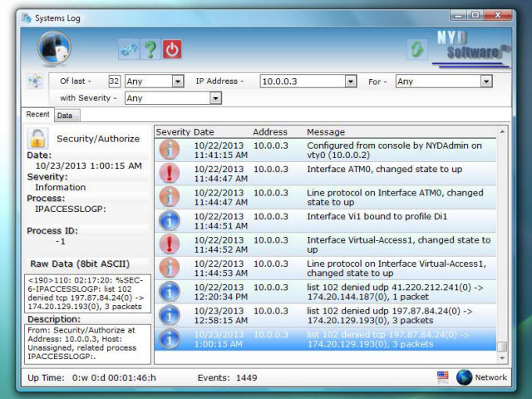Open help with the green question mark
The width and height of the screenshot is (532, 399).
pyautogui.click(x=150, y=50)
